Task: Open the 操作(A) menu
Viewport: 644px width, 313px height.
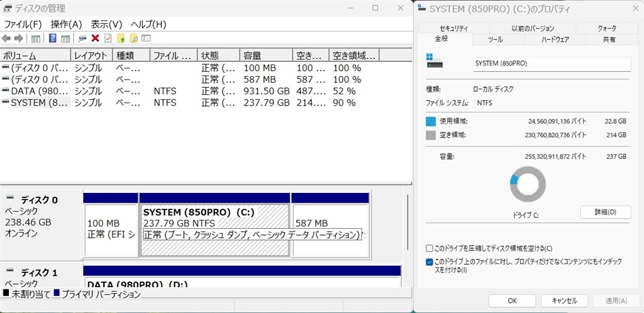Action: [67, 25]
